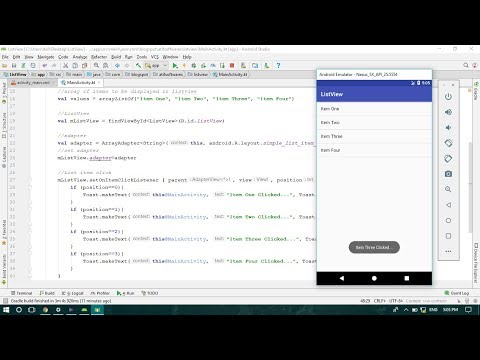Open the Build tool window
Image resolution: width=480 pixels, height=360 pixels.
tap(47, 293)
